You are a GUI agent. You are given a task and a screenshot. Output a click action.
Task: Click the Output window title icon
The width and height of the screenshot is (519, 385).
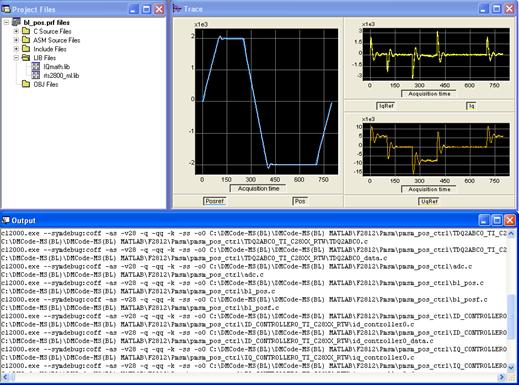pos(6,220)
